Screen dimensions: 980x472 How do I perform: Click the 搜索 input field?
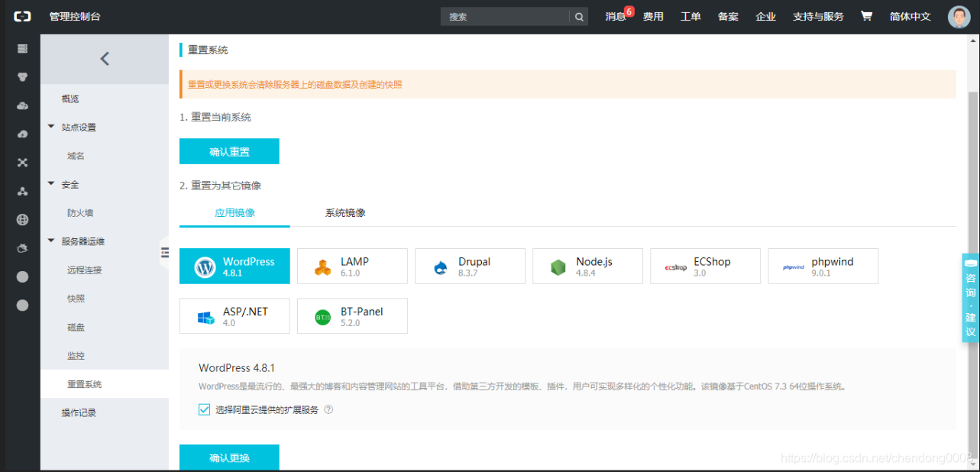tap(505, 17)
